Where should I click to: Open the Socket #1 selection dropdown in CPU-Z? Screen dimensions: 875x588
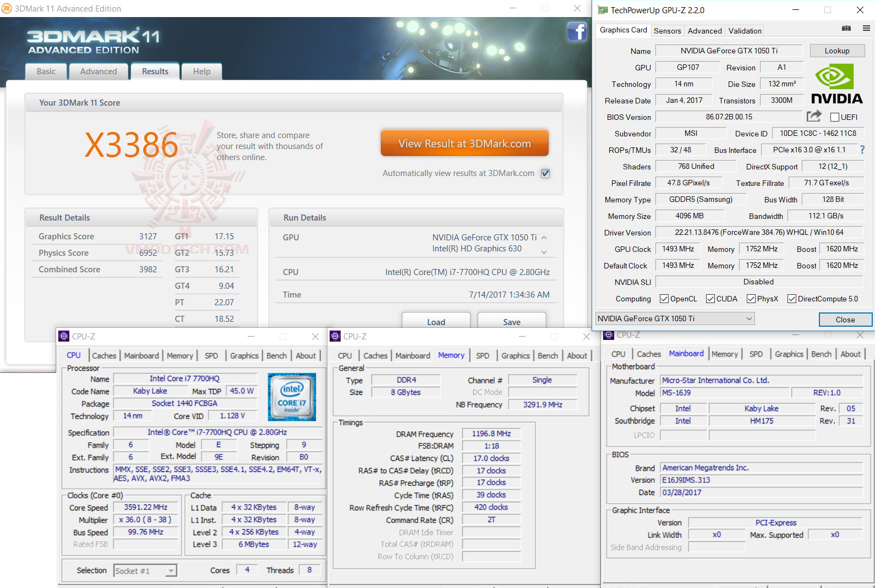pyautogui.click(x=145, y=571)
